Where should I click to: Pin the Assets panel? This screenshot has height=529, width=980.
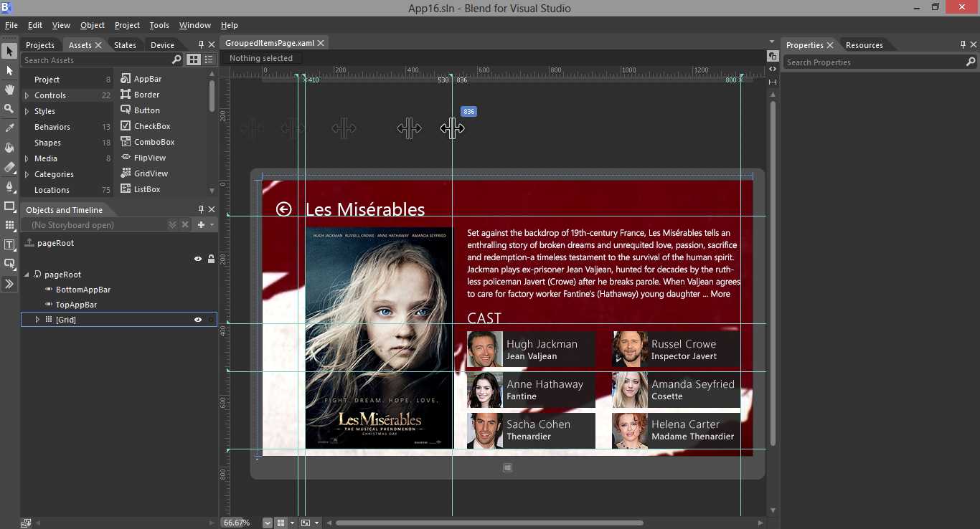(x=201, y=44)
